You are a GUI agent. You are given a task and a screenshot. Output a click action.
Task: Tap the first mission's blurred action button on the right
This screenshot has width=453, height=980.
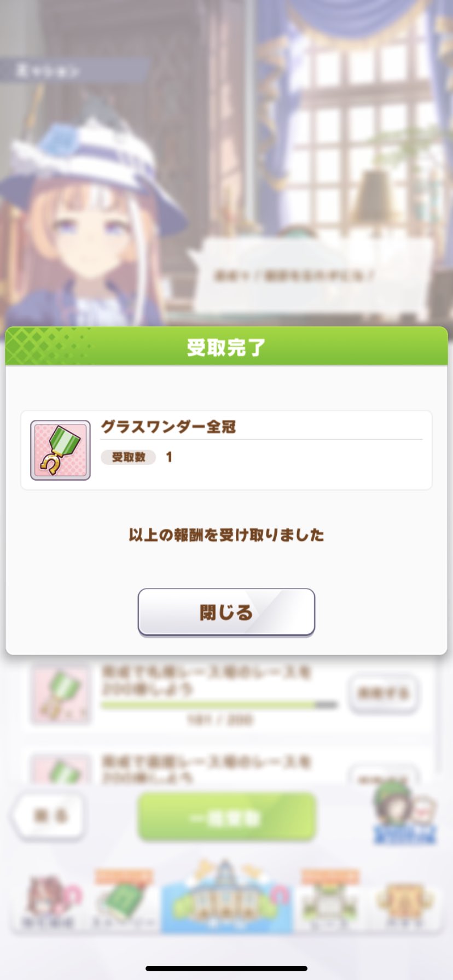[384, 693]
